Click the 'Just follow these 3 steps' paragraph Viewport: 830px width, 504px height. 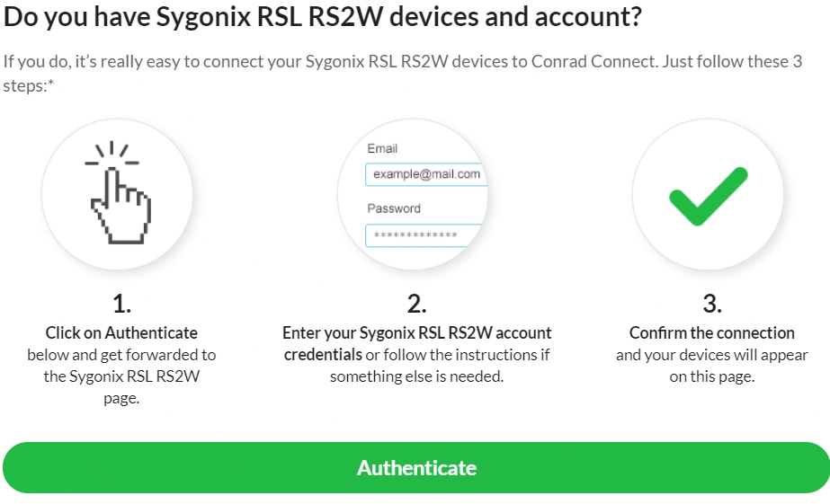pos(402,73)
